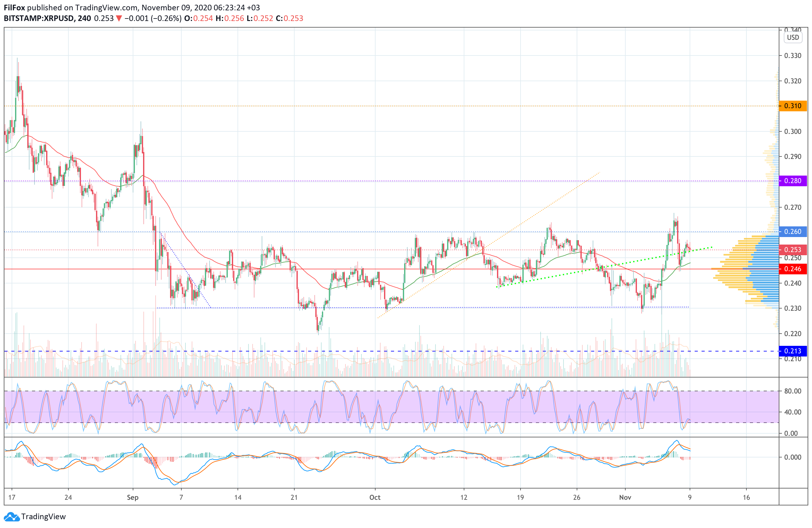
Task: Click the 80.00 stochastic scale label
Action: (793, 391)
